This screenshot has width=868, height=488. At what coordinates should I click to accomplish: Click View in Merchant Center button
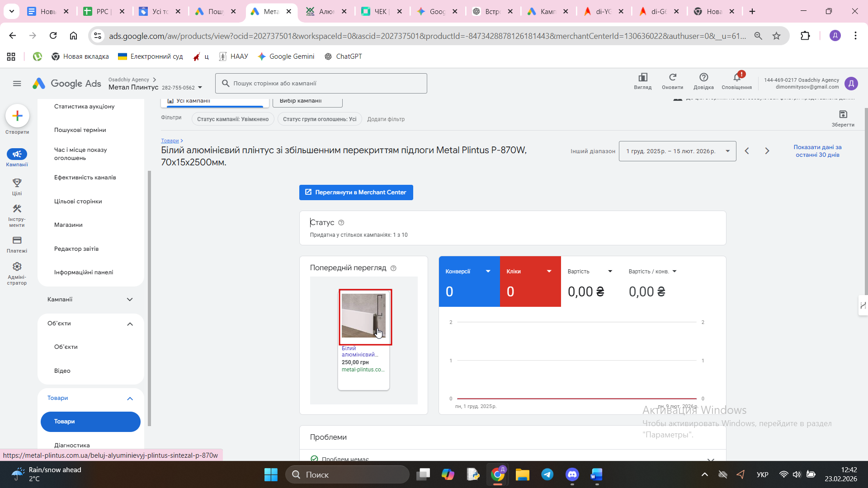(x=356, y=192)
